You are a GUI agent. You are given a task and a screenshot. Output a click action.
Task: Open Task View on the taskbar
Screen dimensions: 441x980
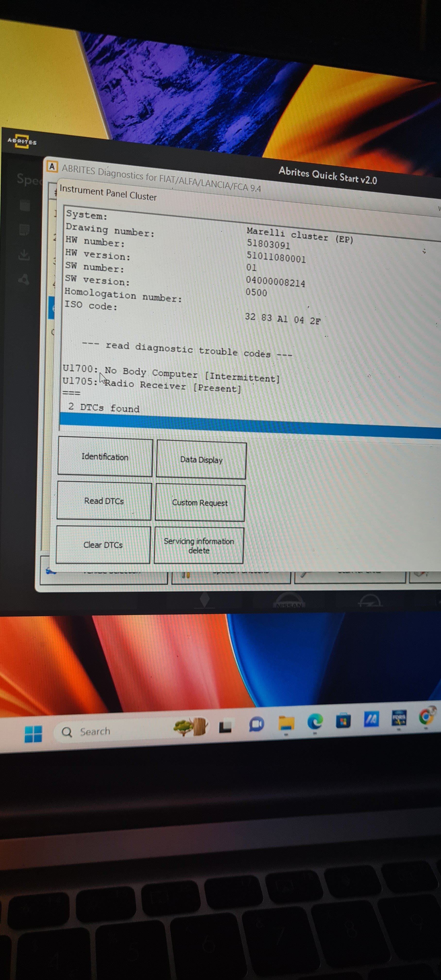[225, 726]
